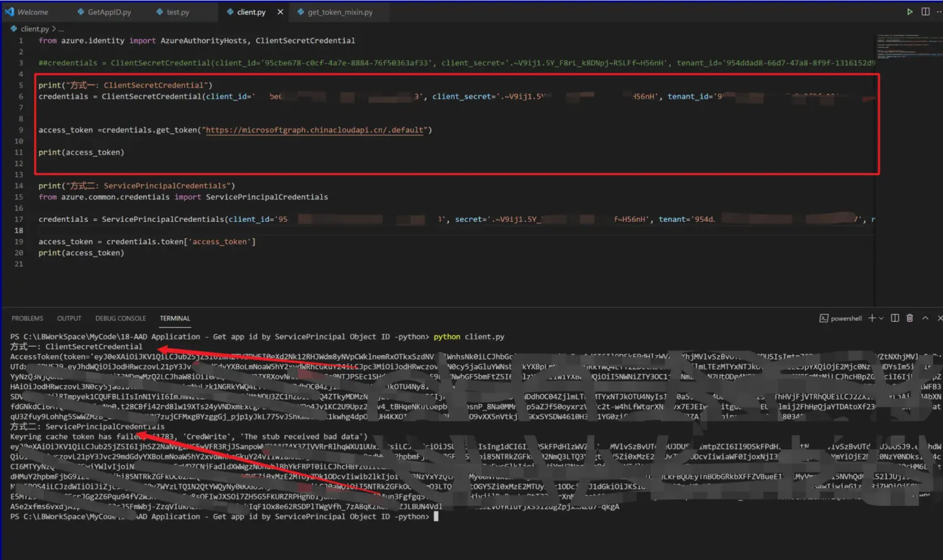Screen dimensions: 943x560
Task: Maximize the panel with chevron up
Action: point(925,319)
